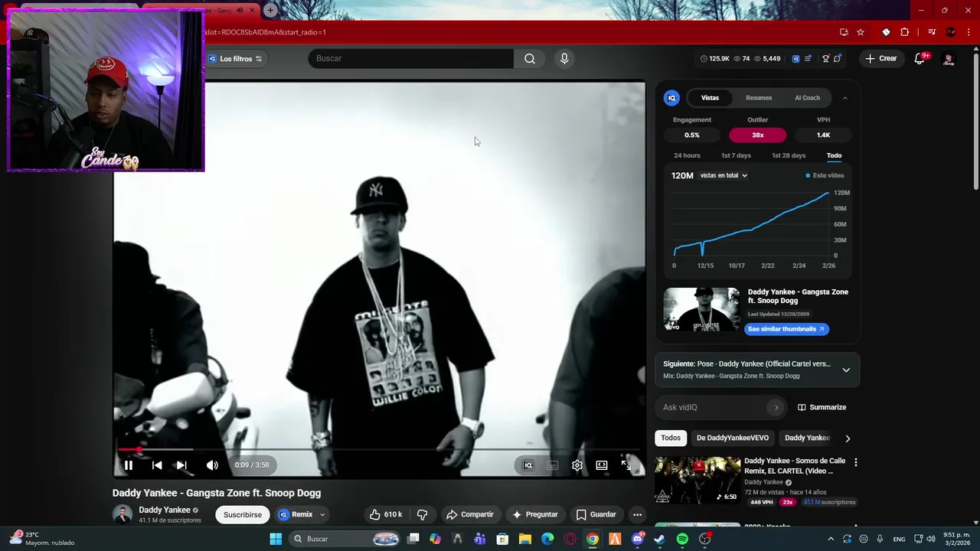This screenshot has height=551, width=980.
Task: Select the Todo time range
Action: click(x=834, y=155)
